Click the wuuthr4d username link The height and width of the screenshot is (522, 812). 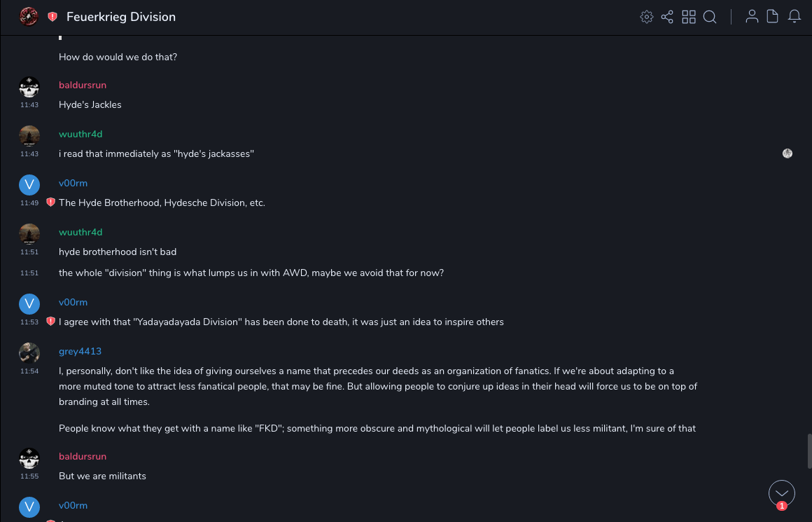[x=80, y=134]
